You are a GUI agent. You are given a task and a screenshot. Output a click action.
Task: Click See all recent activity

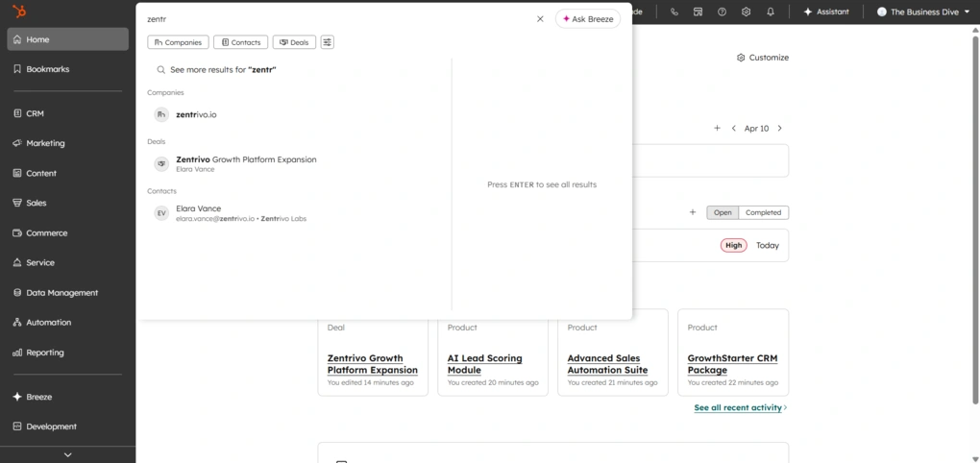click(738, 407)
